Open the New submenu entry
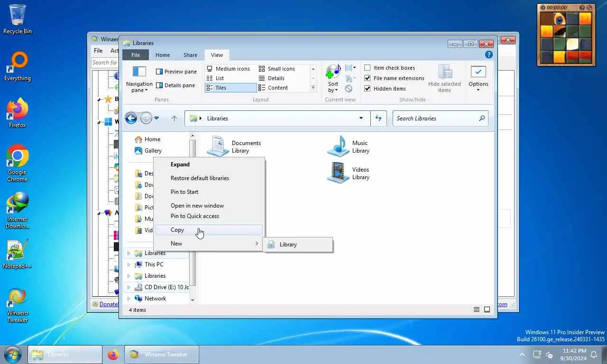607x364 pixels. tap(209, 244)
